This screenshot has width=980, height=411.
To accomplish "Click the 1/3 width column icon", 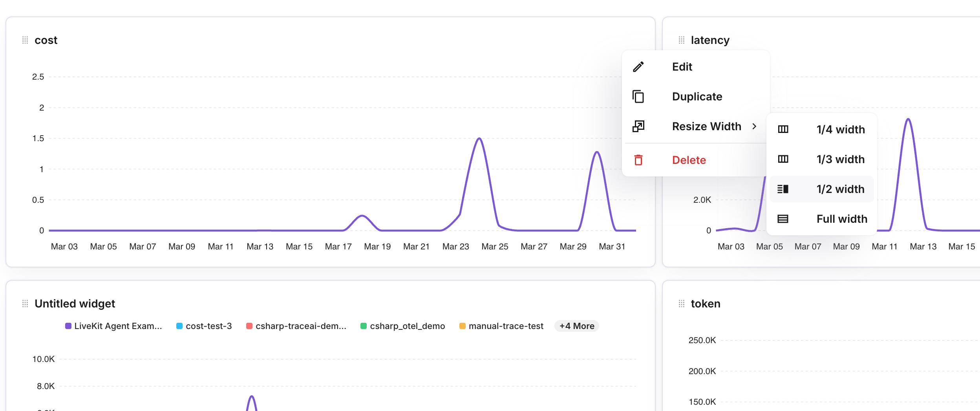I will coord(783,159).
